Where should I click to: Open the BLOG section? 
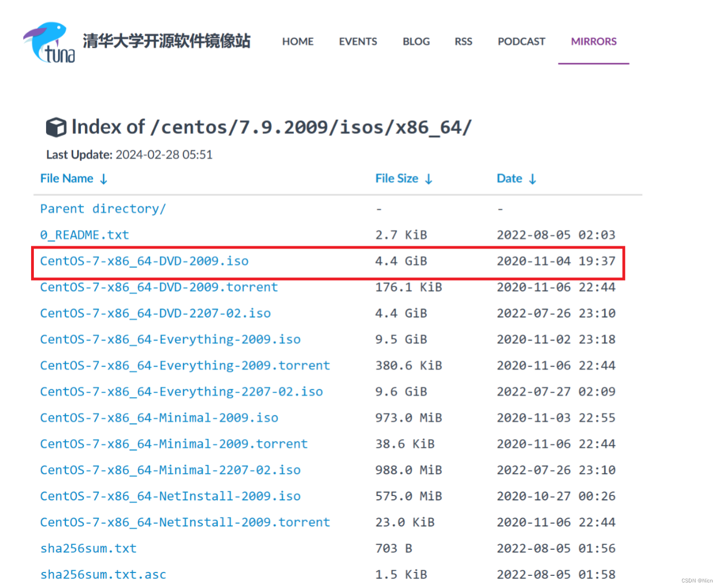pos(416,42)
